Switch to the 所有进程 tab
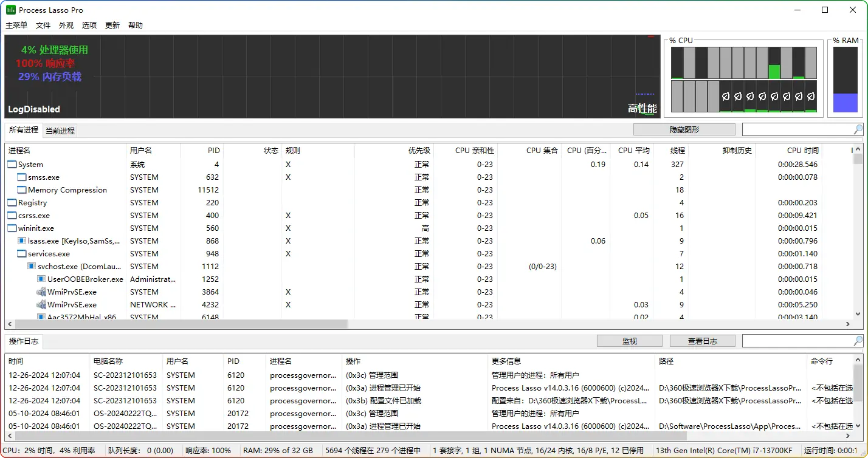Screen dimensions: 868x458 pos(24,130)
